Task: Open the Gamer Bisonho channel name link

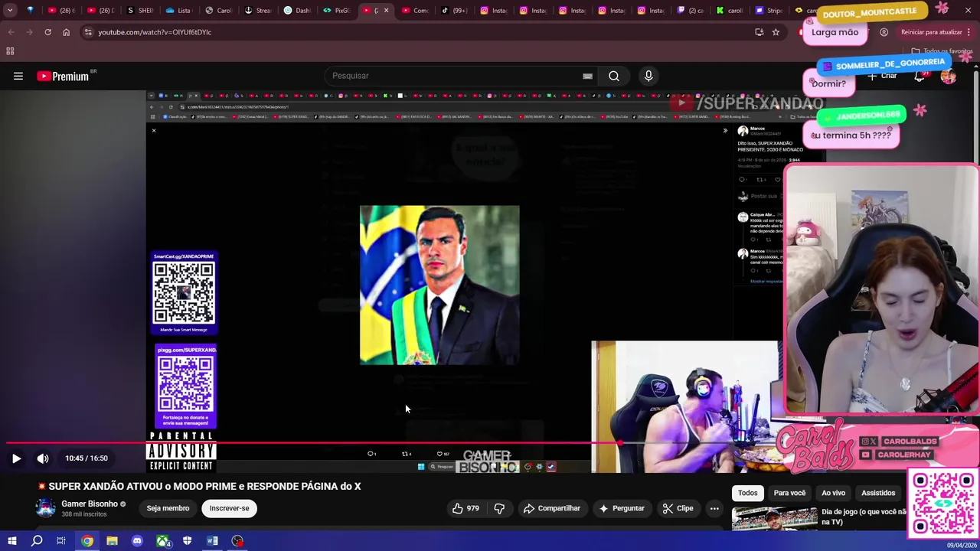Action: tap(90, 504)
